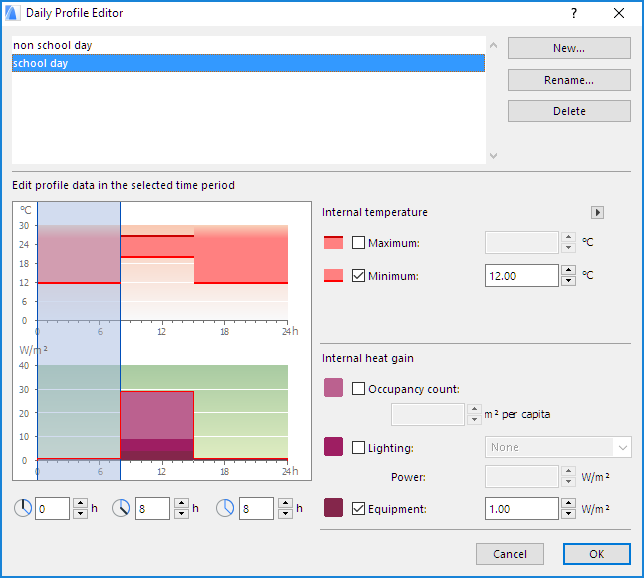This screenshot has width=644, height=578.
Task: Click the New... button
Action: coord(569,48)
